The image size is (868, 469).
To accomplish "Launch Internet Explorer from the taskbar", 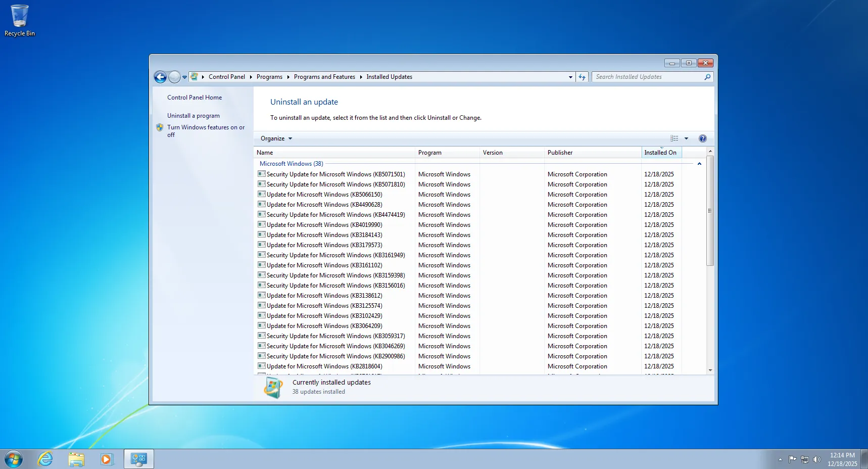I will (45, 459).
